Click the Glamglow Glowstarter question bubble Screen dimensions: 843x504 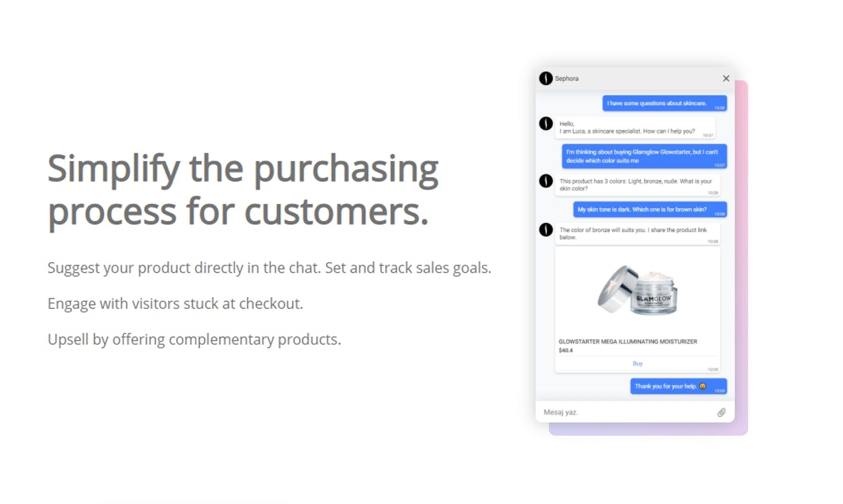[645, 157]
